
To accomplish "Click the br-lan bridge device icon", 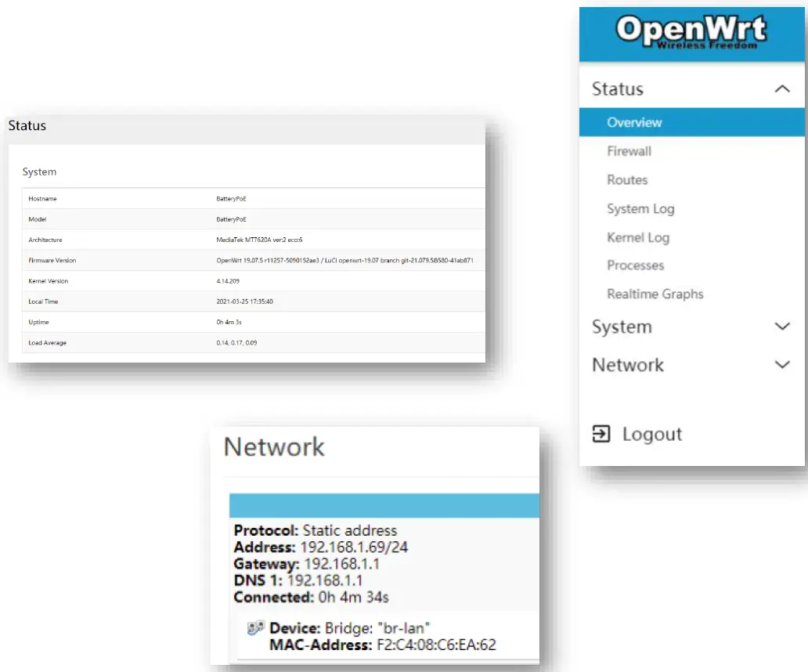I will coord(255,627).
